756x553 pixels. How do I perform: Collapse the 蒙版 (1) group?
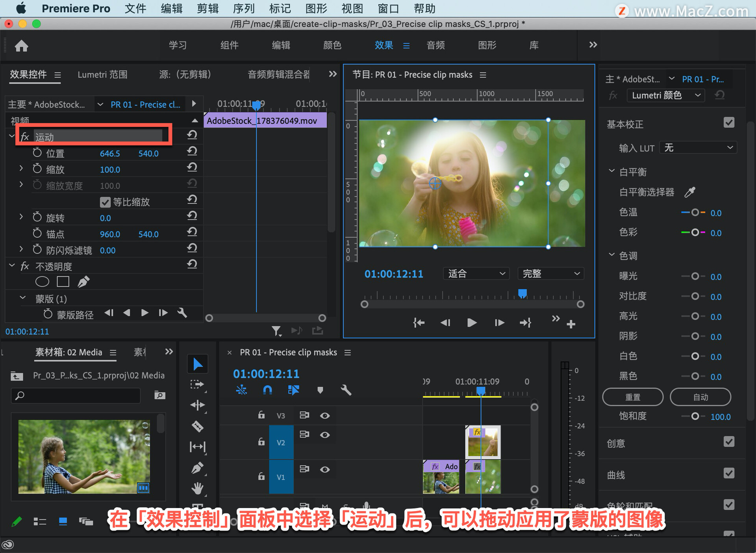pyautogui.click(x=23, y=298)
